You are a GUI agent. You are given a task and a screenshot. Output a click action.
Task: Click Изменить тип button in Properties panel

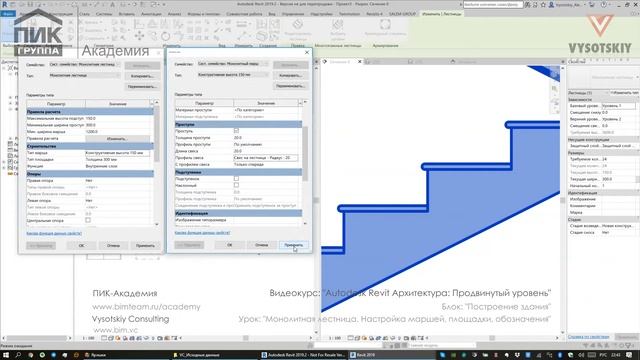[624, 93]
